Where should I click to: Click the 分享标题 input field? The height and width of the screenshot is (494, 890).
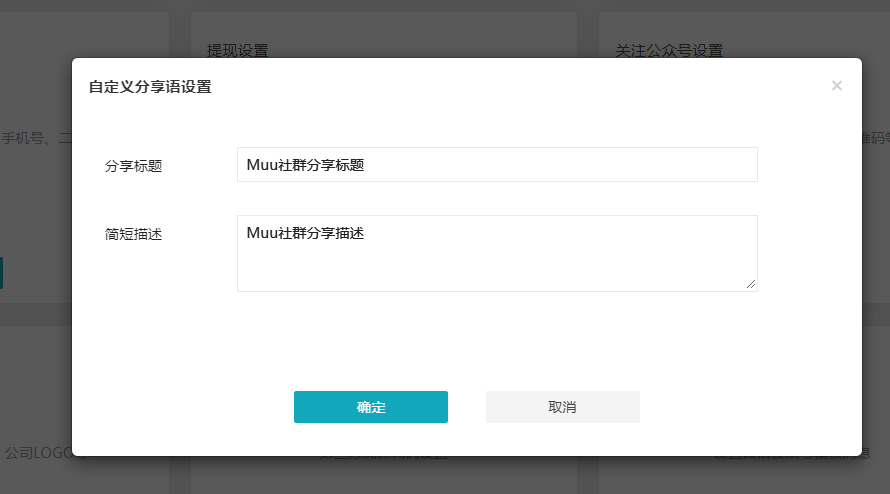tap(497, 165)
